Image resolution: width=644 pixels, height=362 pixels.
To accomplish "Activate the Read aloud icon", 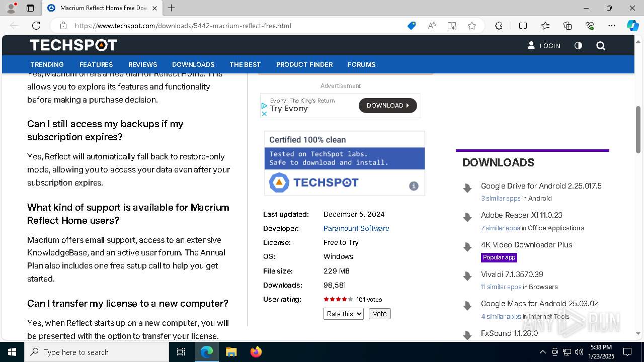I will [432, 26].
